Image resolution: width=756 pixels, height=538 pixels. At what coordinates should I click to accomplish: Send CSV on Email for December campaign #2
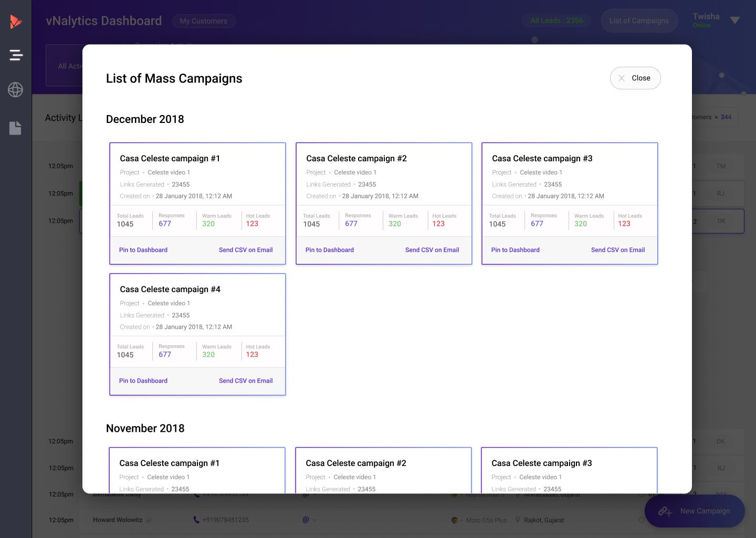click(432, 250)
